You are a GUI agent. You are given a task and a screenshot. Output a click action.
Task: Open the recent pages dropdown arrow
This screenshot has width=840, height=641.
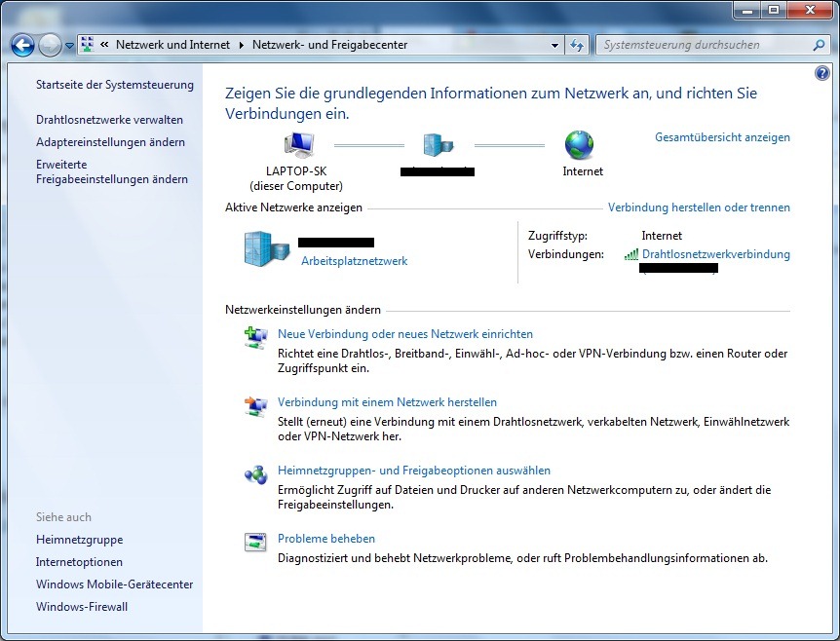coord(69,46)
